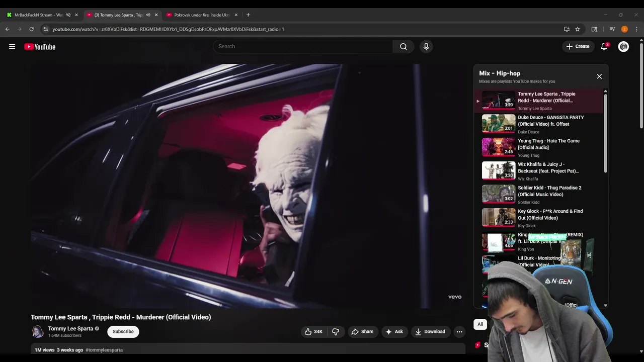Focus the YouTube search field
The image size is (644, 362).
(x=303, y=46)
